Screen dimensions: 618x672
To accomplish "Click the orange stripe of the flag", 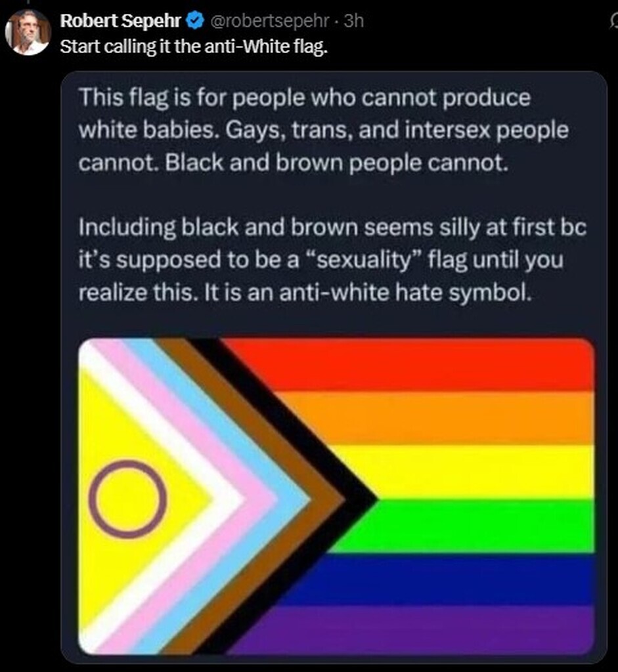I will click(447, 417).
